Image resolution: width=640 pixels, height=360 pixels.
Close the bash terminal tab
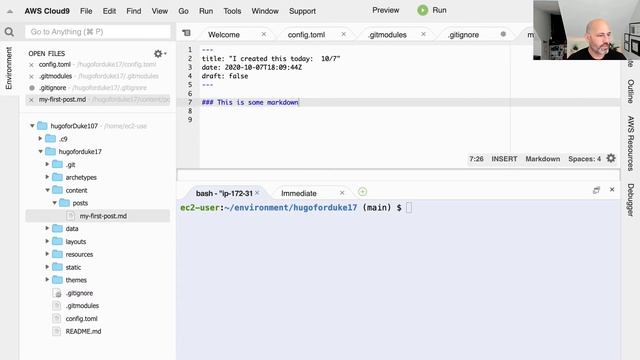[257, 193]
